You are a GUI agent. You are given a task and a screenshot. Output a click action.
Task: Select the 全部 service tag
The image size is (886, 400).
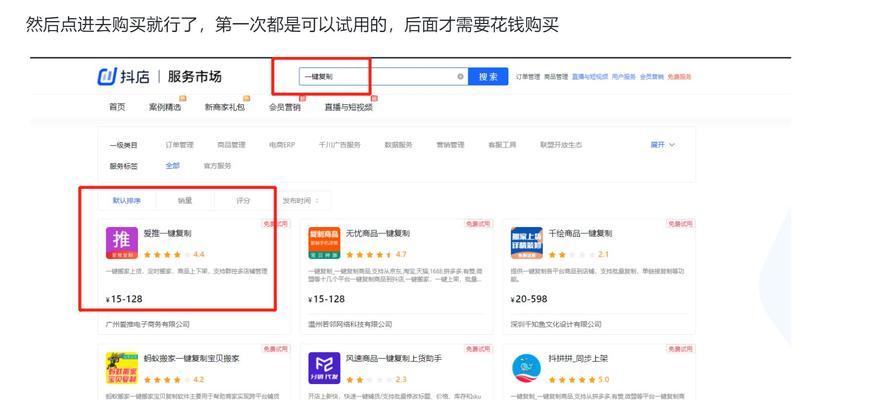click(172, 166)
